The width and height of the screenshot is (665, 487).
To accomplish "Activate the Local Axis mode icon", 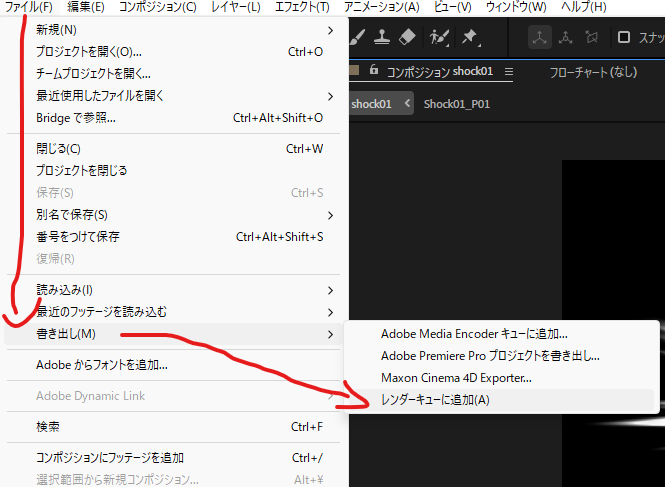I will coord(540,38).
